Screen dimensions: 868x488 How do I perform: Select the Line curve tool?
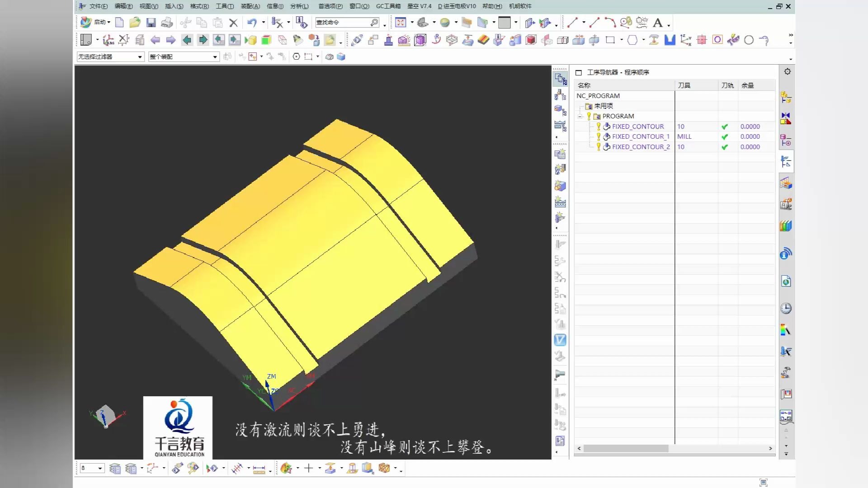click(x=572, y=22)
